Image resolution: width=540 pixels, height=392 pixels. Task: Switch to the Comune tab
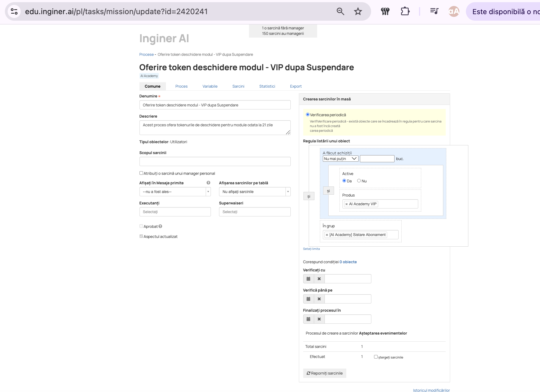153,86
